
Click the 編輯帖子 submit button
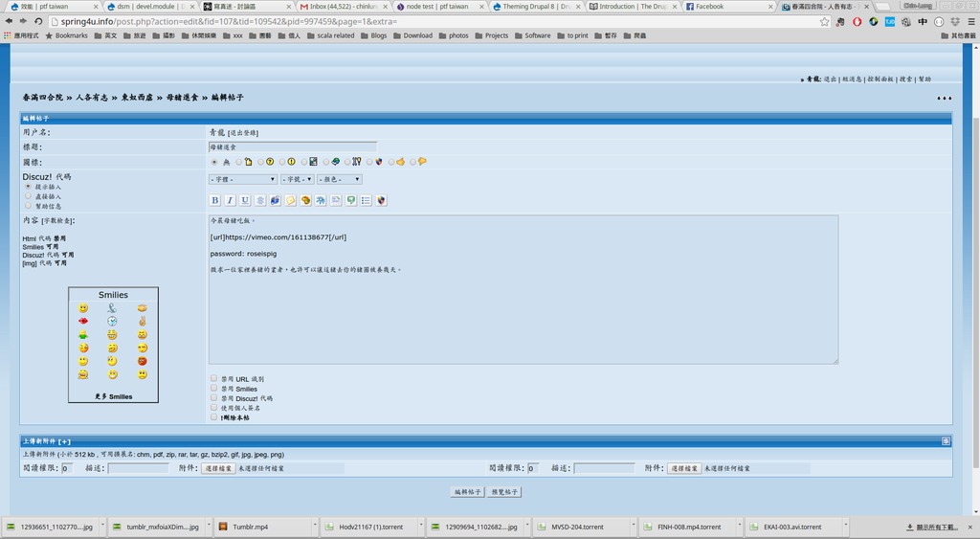click(x=467, y=492)
